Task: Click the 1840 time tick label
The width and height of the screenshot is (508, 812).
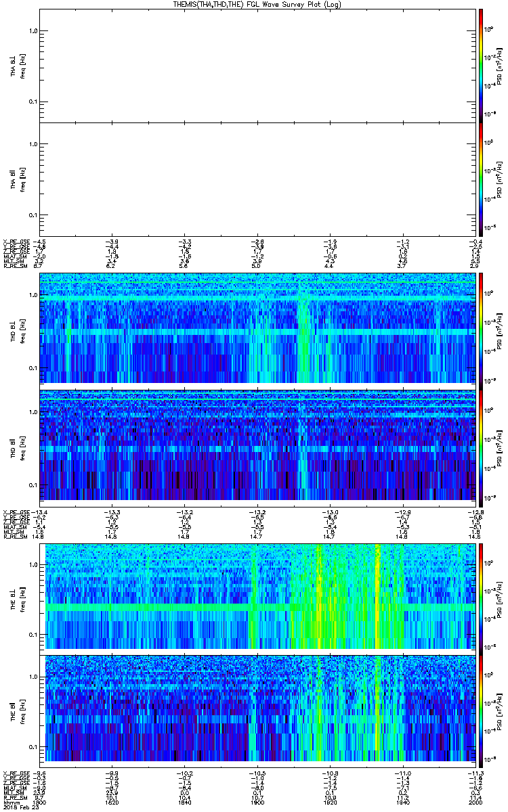Action: pyautogui.click(x=185, y=802)
